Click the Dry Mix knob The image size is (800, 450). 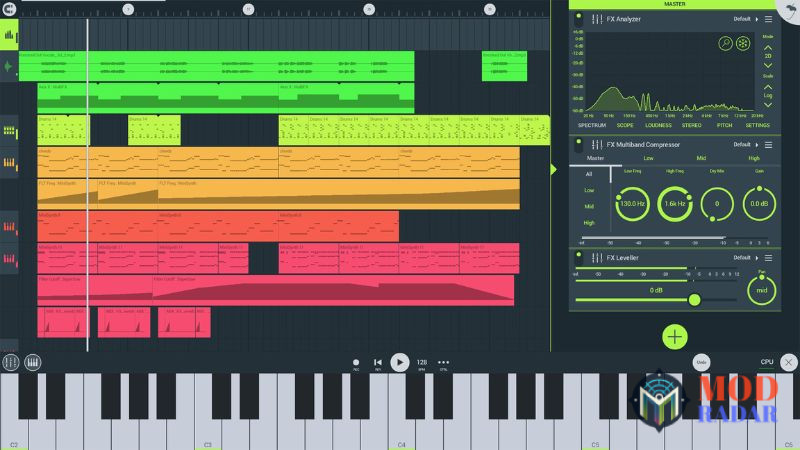pos(717,204)
